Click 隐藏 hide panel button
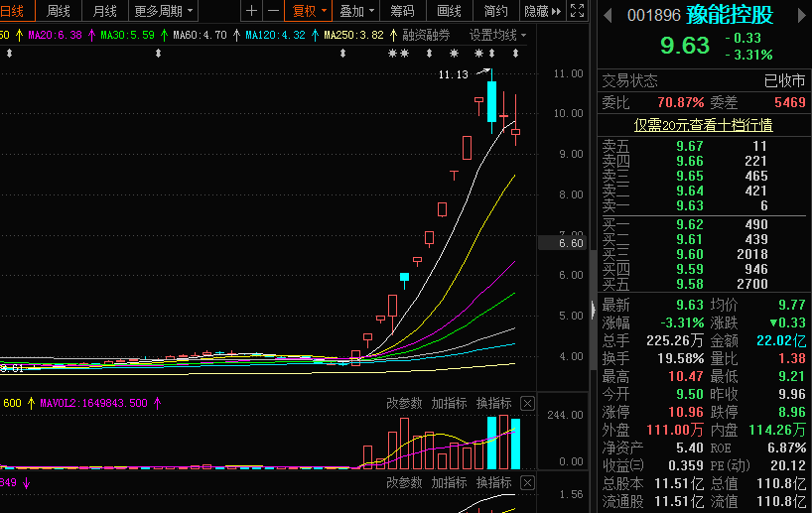This screenshot has height=513, width=812. pos(542,11)
